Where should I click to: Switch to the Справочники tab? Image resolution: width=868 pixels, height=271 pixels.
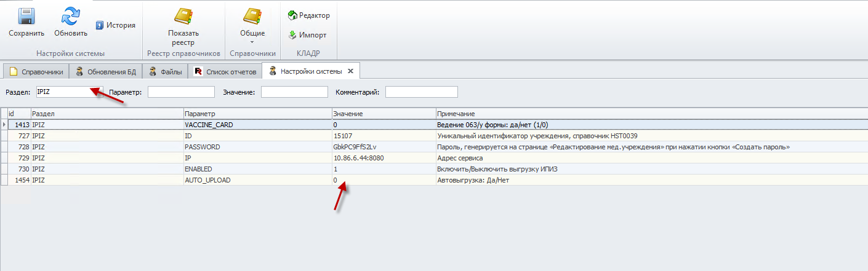(36, 72)
